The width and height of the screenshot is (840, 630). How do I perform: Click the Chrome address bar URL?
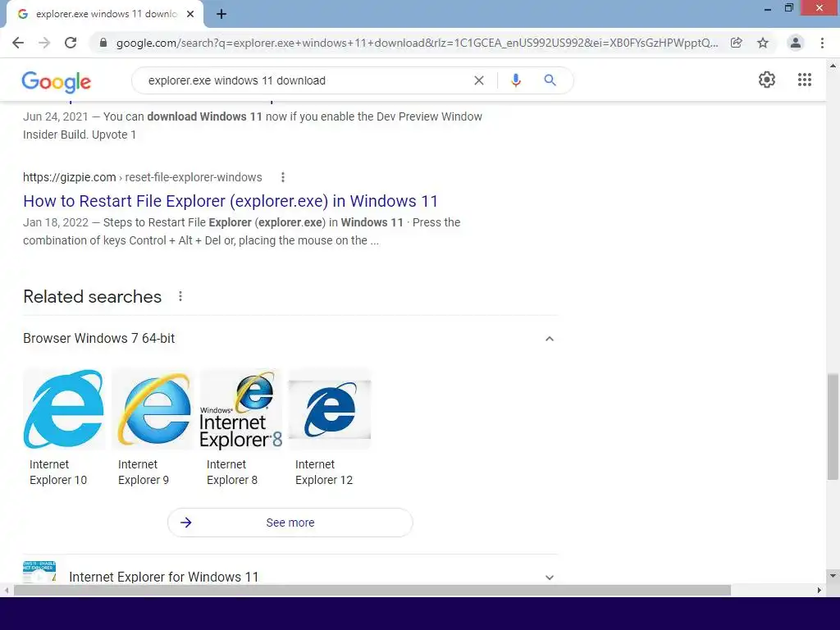point(417,43)
